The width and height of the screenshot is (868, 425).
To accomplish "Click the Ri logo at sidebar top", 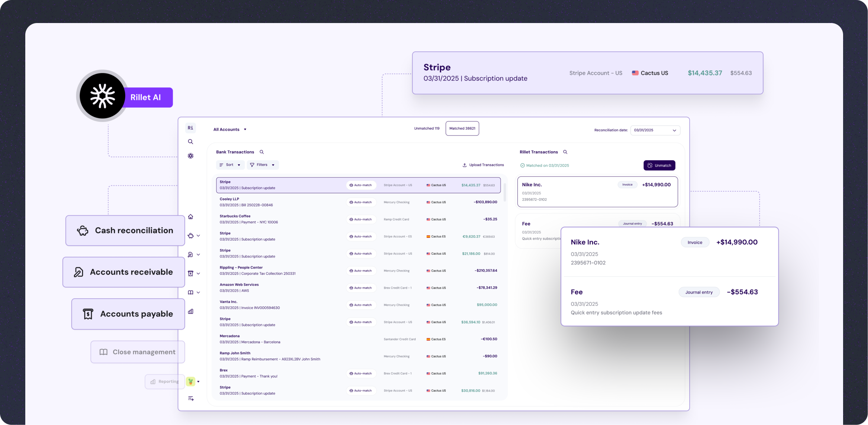I will click(190, 128).
